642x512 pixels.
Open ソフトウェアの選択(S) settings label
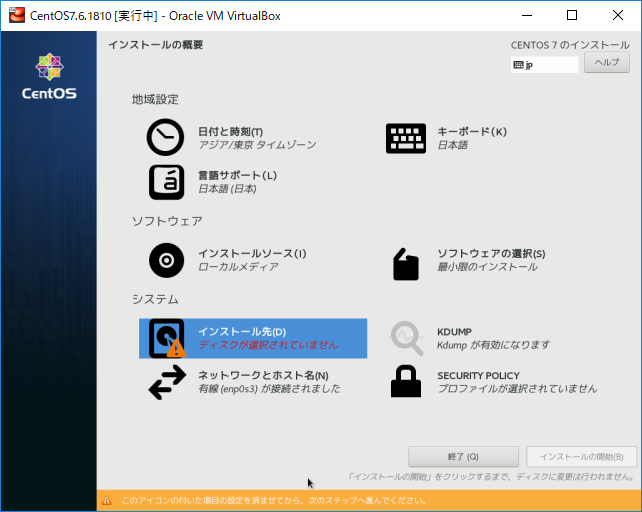click(491, 254)
